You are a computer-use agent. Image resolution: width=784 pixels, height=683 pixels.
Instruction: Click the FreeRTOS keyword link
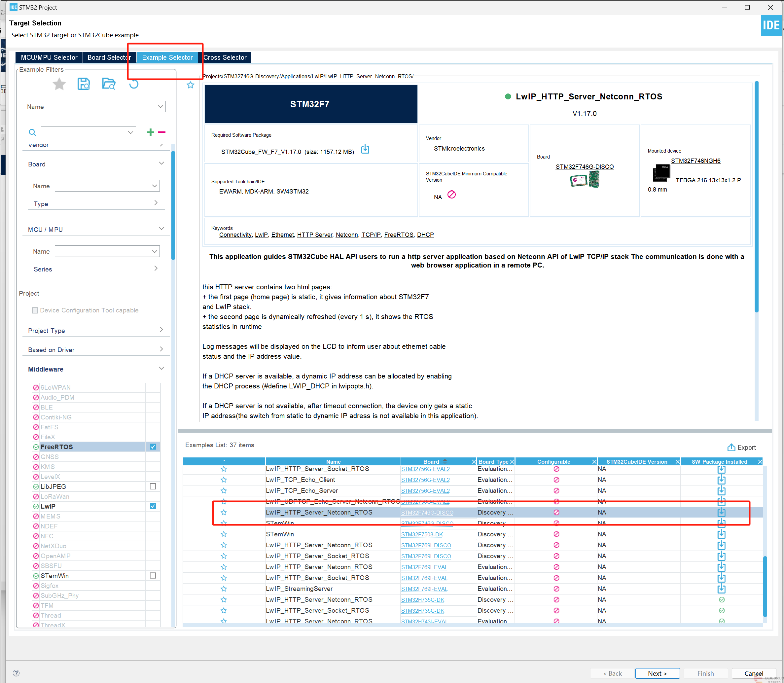[x=399, y=235]
